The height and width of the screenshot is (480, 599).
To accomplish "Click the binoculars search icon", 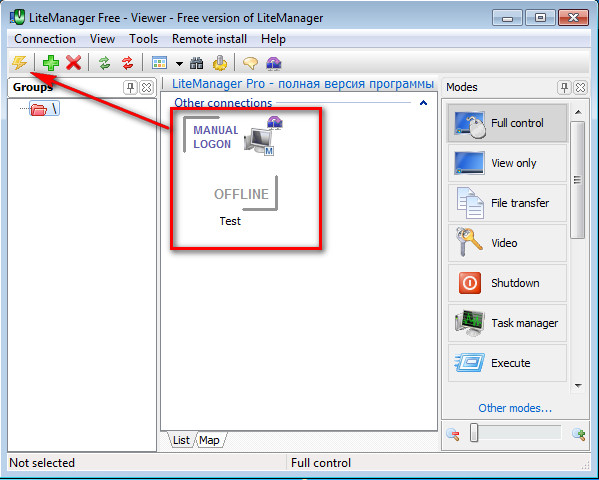I will [197, 63].
